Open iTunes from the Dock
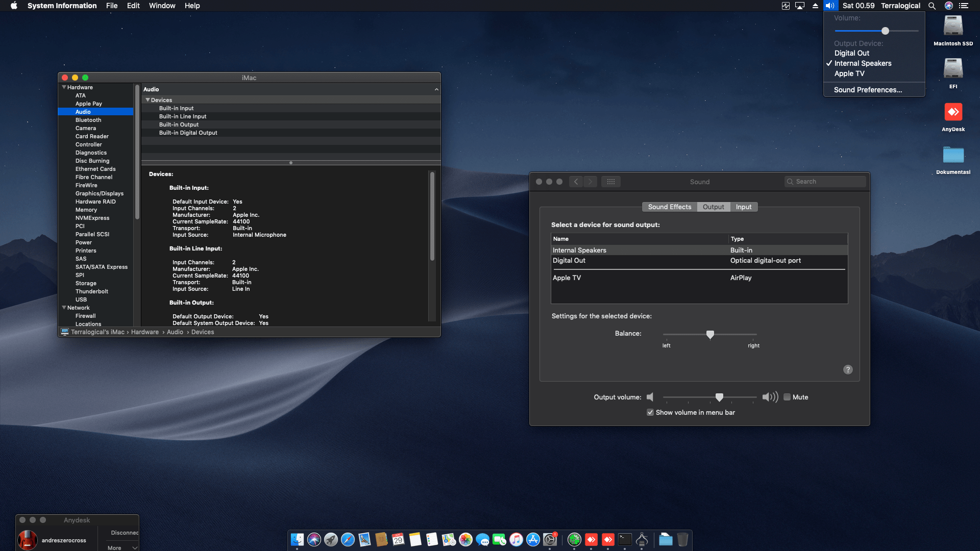The image size is (980, 551). coord(516,540)
